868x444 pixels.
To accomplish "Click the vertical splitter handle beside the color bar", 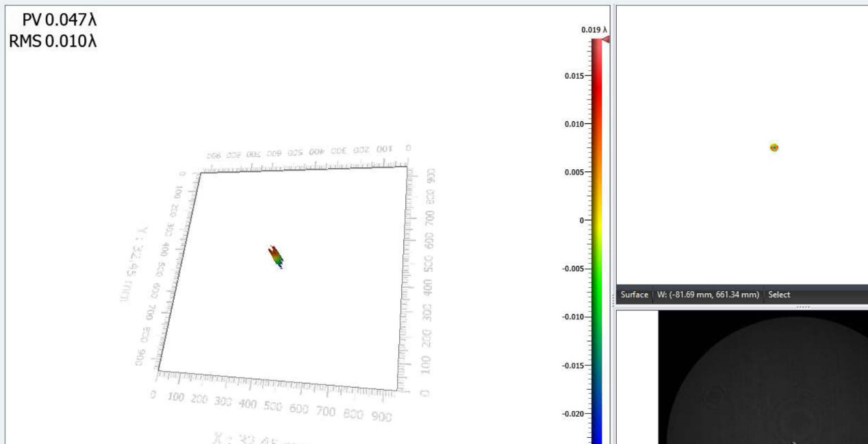I will (613, 299).
